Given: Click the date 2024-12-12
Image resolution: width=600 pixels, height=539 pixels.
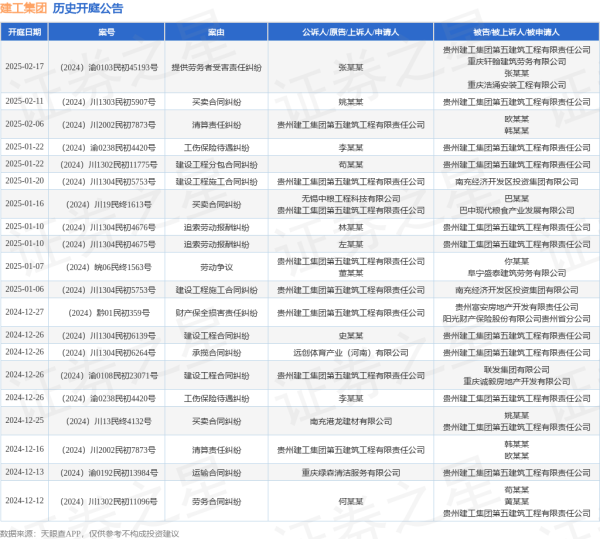Looking at the screenshot, I should 24,501.
